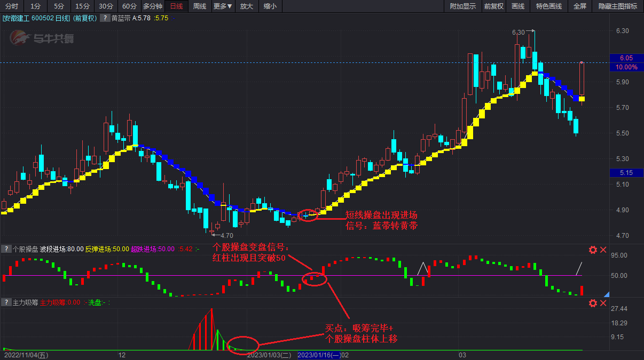The image size is (644, 360).
Task: Open help icon beside 主力吸筹 indicator
Action: coord(6,302)
